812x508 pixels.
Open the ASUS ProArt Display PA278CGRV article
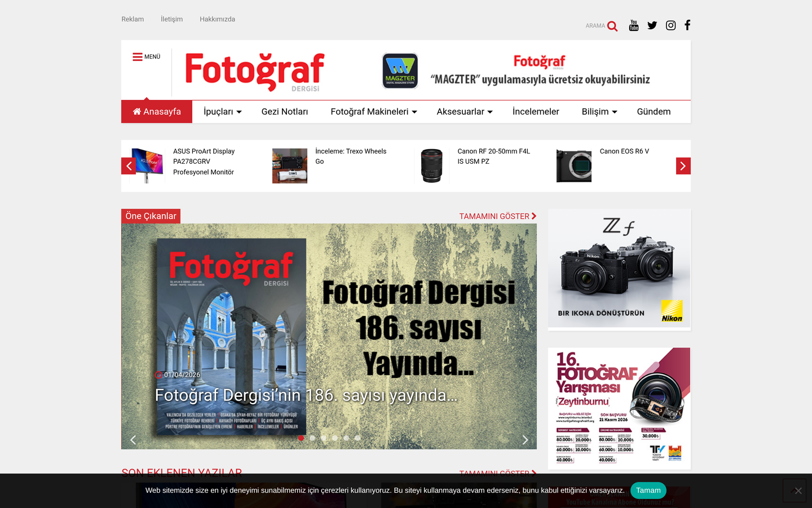(x=204, y=161)
